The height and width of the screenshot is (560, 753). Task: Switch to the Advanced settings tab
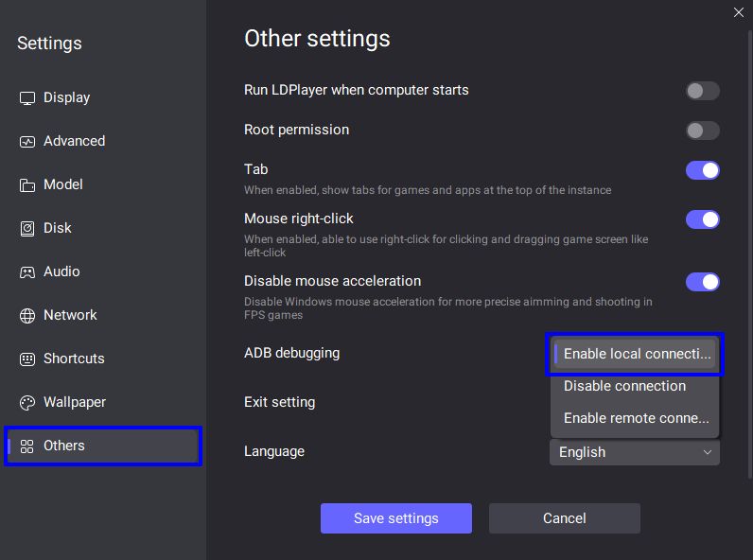[103, 141]
